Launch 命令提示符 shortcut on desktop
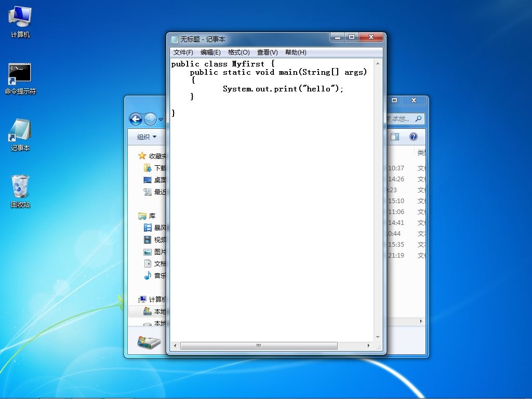 (x=20, y=79)
